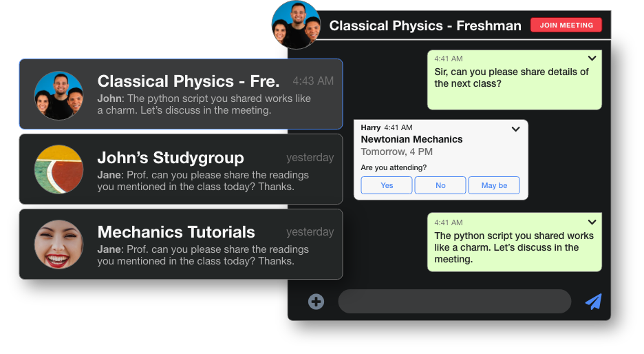
Task: Open Classical Physics - Fre. conversation
Action: pyautogui.click(x=181, y=94)
